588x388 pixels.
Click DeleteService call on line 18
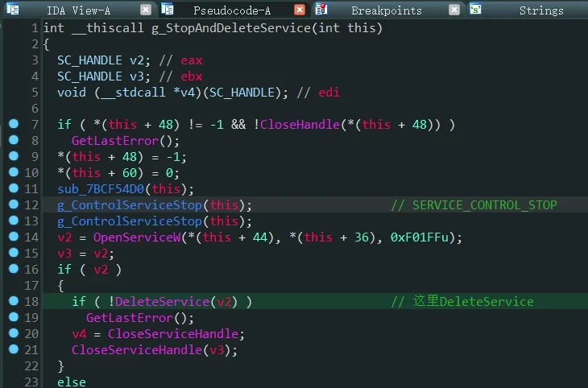[x=163, y=302]
